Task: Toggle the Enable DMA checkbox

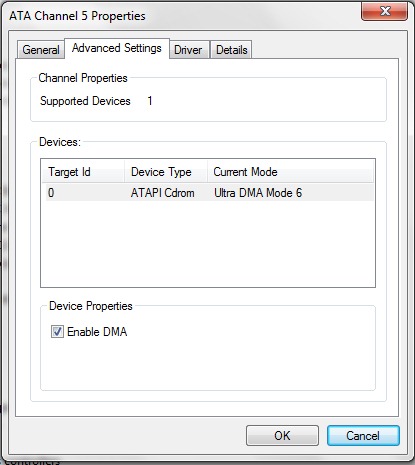Action: (x=57, y=332)
